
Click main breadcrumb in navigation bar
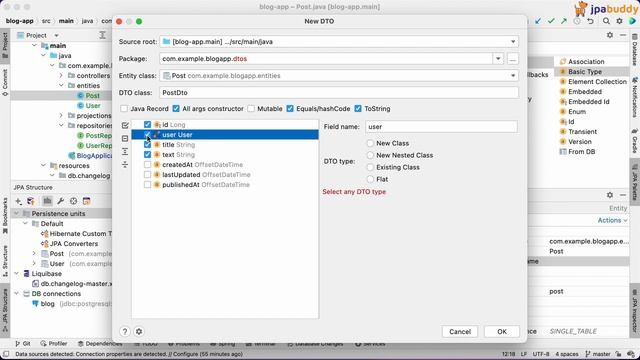(x=66, y=21)
